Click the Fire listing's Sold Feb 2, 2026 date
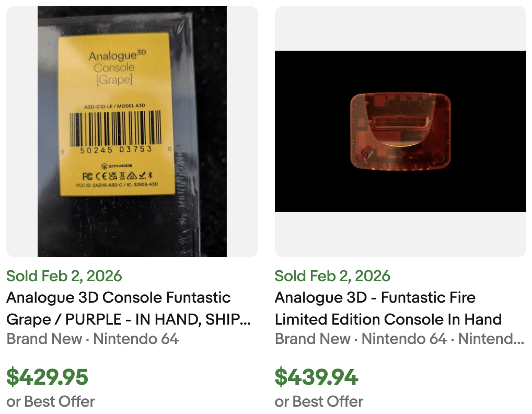 tap(332, 276)
